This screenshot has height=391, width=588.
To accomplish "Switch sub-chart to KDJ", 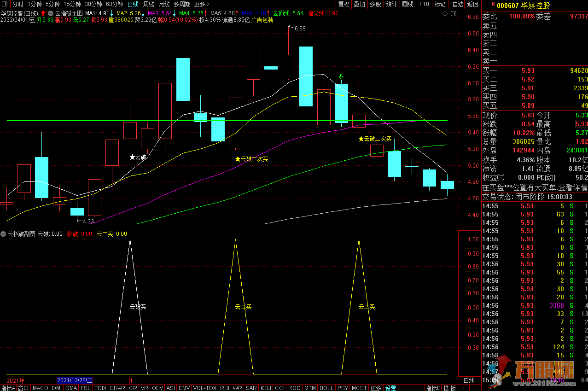I will [x=266, y=388].
